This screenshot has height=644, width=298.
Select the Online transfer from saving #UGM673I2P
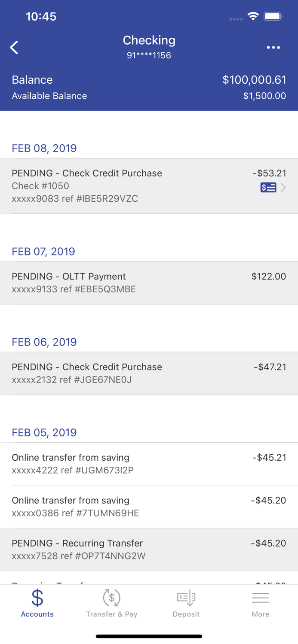(149, 464)
